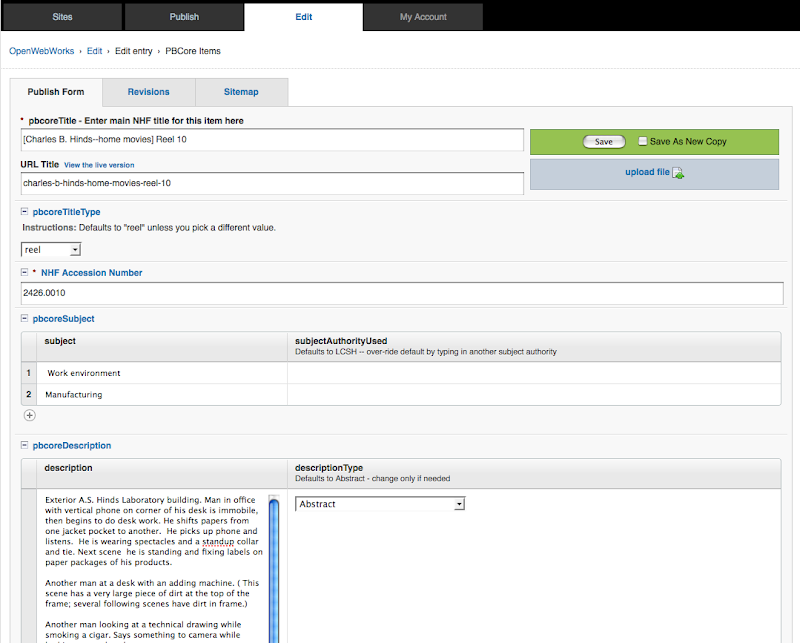The width and height of the screenshot is (800, 643).
Task: Switch to the Sitemap tab
Action: click(241, 92)
